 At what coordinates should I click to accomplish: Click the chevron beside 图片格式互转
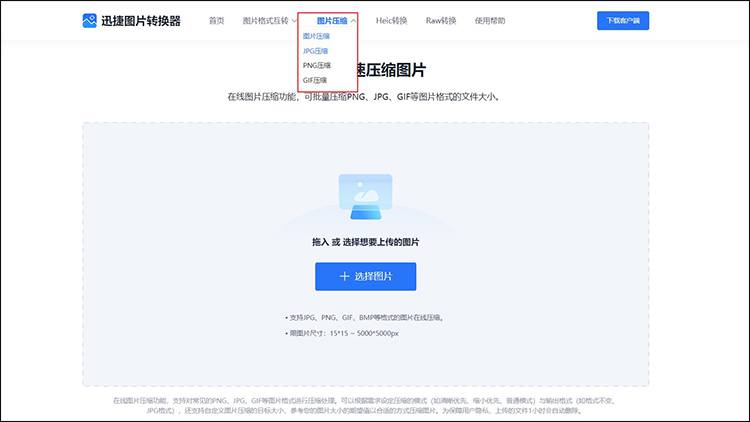pos(294,21)
